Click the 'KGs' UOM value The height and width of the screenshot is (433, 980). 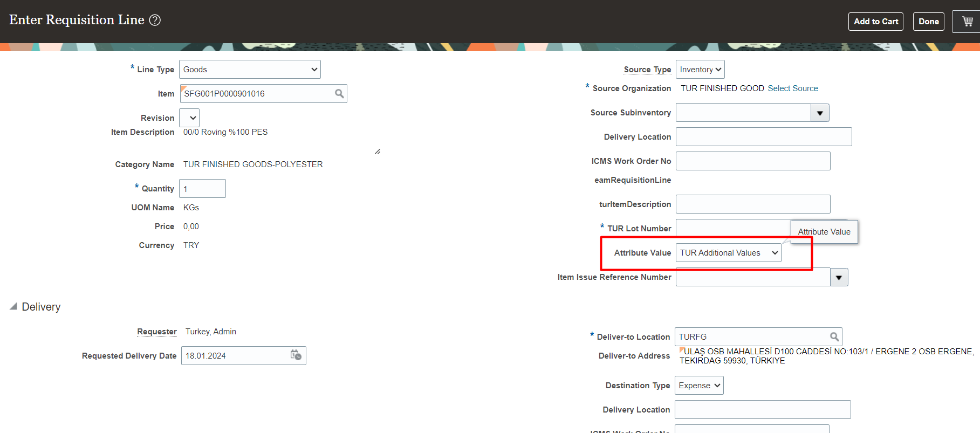(191, 208)
